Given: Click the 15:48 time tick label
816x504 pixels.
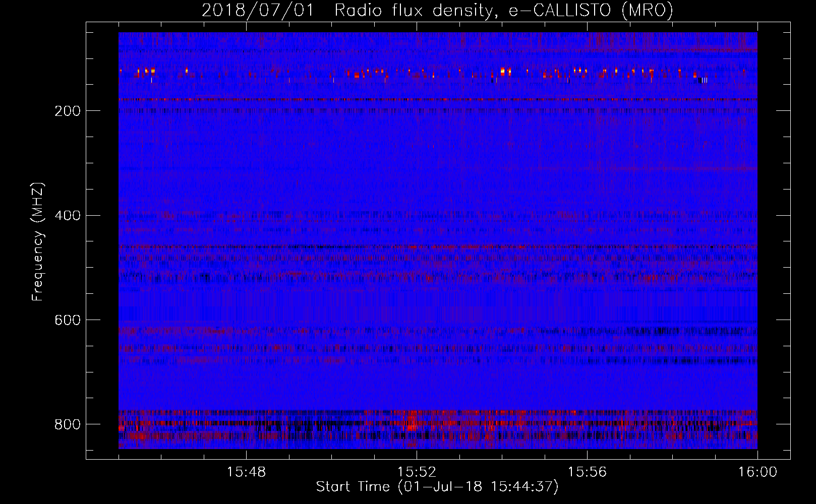Looking at the screenshot, I should pyautogui.click(x=246, y=472).
